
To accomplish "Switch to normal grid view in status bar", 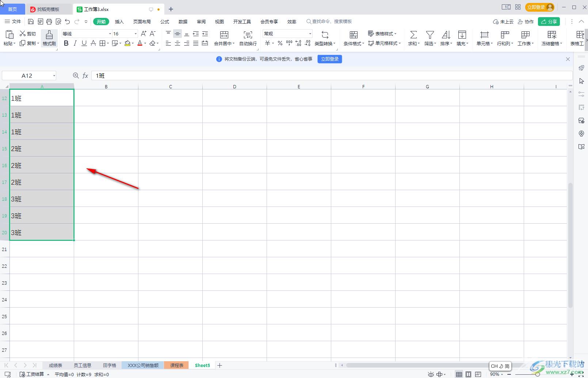I will pyautogui.click(x=459, y=374).
